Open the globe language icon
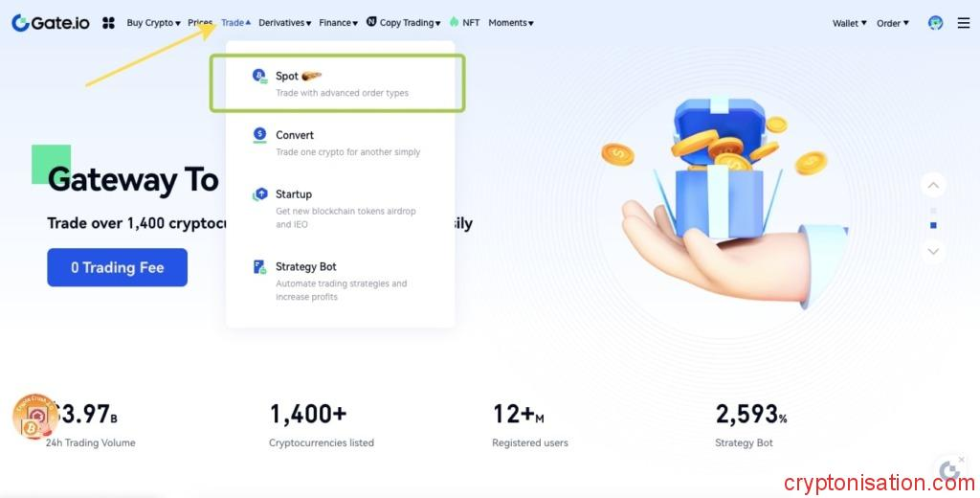Image resolution: width=980 pixels, height=498 pixels. (935, 23)
